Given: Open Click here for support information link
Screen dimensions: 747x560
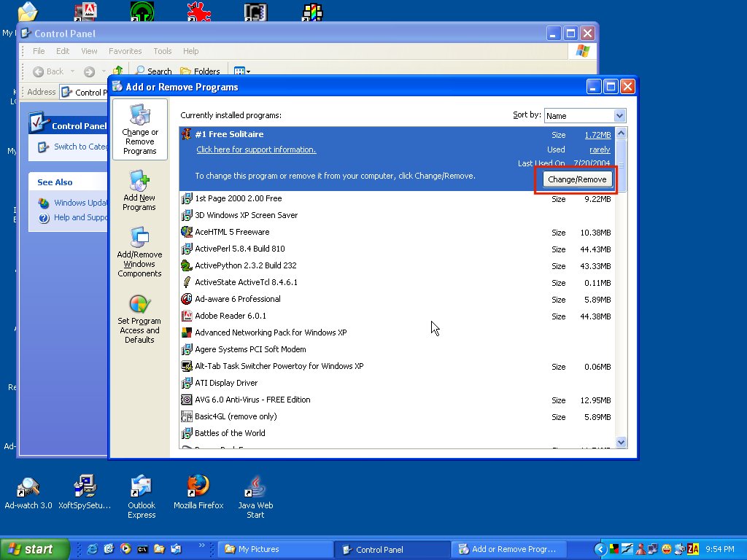Looking at the screenshot, I should (256, 149).
